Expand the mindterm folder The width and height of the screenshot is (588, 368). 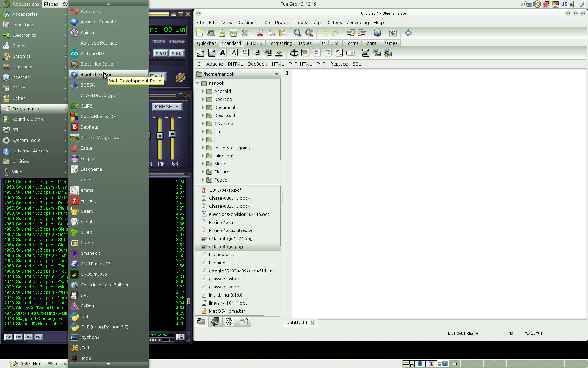coord(203,156)
